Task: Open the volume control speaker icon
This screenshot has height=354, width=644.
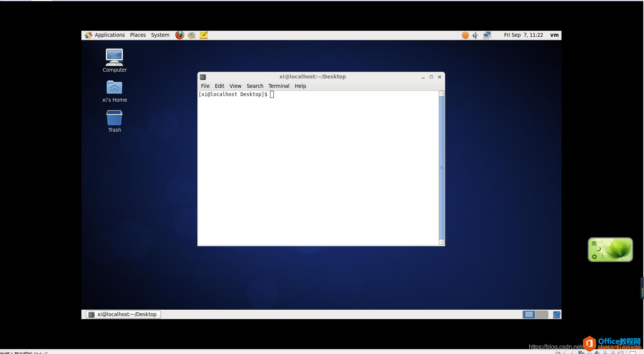Action: pyautogui.click(x=476, y=35)
